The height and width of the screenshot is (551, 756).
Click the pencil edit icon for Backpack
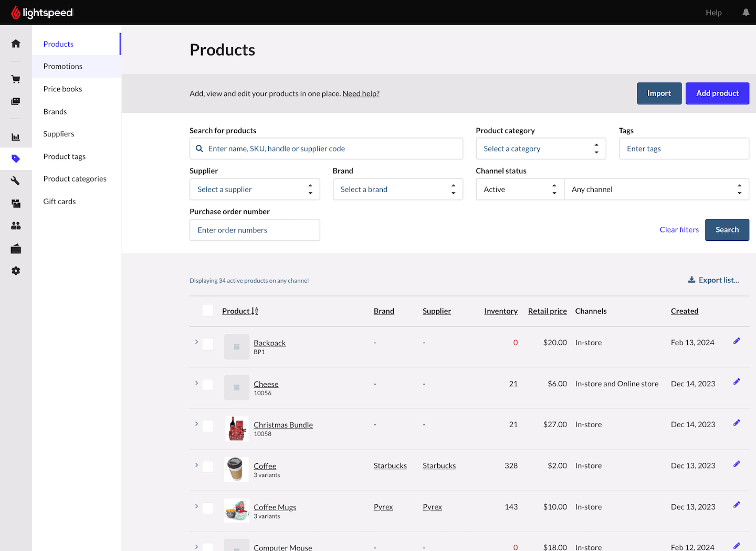(737, 341)
